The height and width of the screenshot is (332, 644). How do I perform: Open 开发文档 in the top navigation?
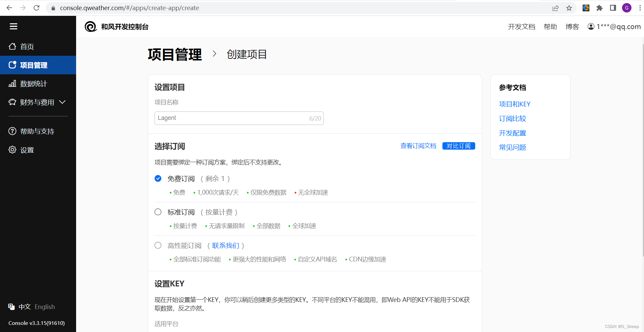(522, 27)
